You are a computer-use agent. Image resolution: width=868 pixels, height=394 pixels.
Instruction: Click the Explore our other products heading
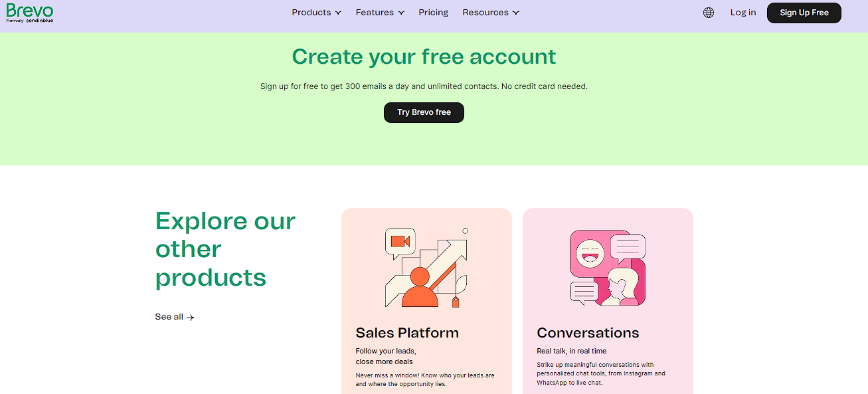pyautogui.click(x=225, y=249)
